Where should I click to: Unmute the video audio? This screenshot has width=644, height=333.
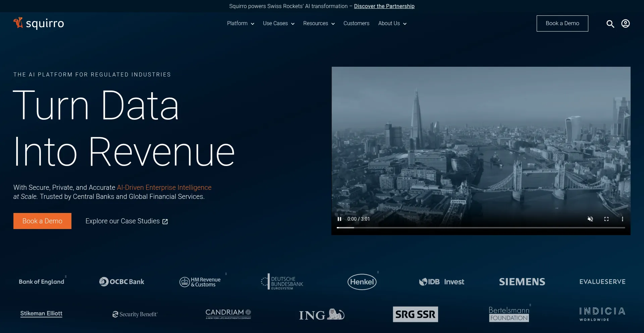click(590, 219)
